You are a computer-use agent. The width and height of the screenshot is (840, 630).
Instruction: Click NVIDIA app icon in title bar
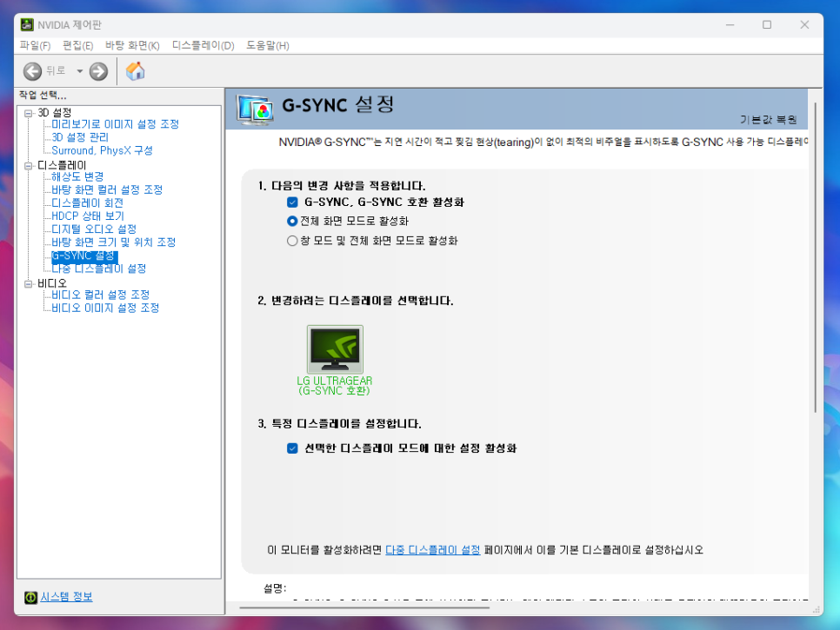(x=27, y=24)
